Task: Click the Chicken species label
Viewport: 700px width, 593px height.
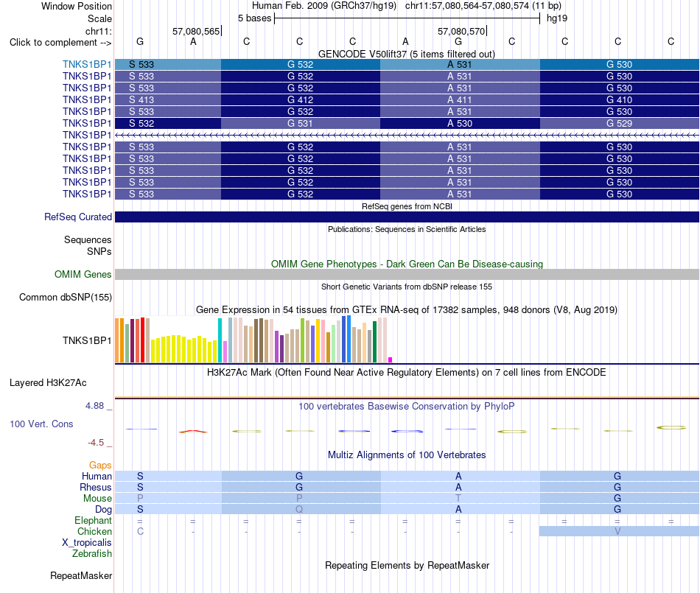Action: click(94, 531)
